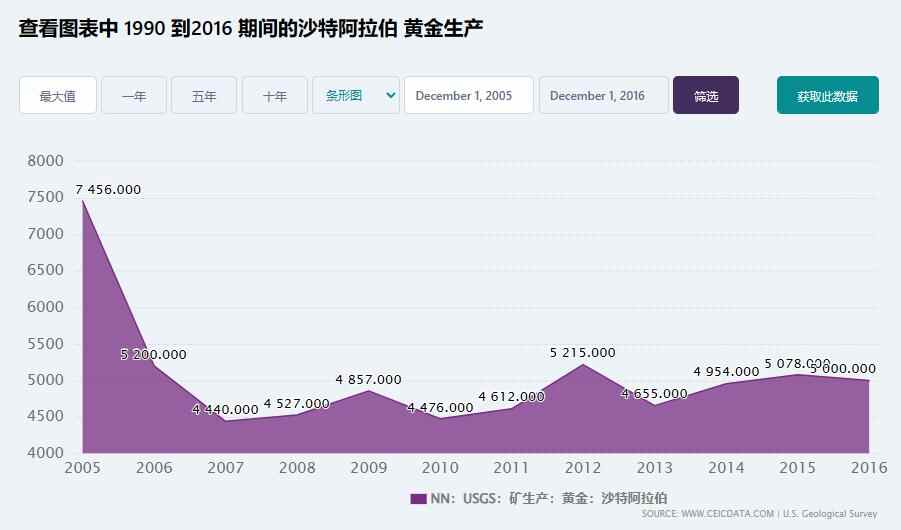Toggle the purple legend swatch for NN series
901x530 pixels.
(418, 498)
